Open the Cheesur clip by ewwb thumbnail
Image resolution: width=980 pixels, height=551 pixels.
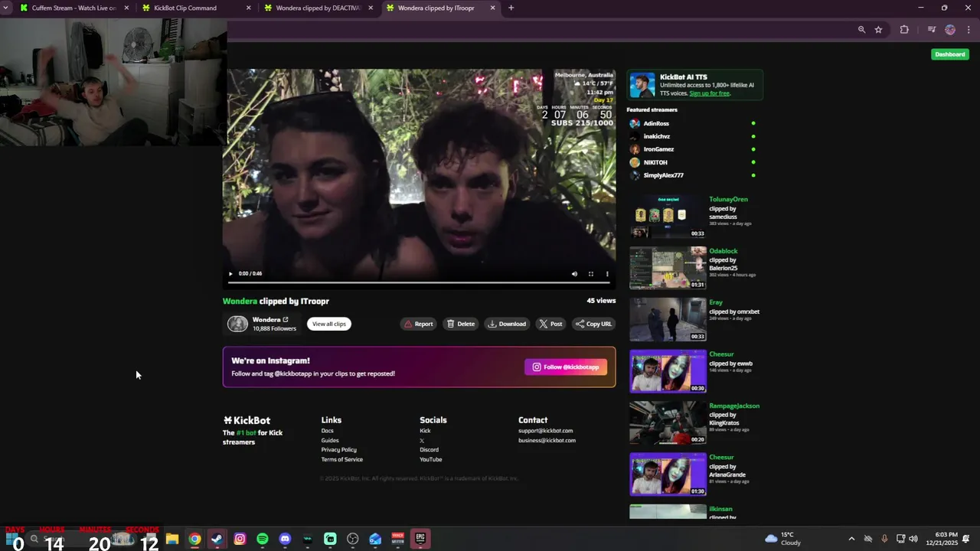point(668,371)
